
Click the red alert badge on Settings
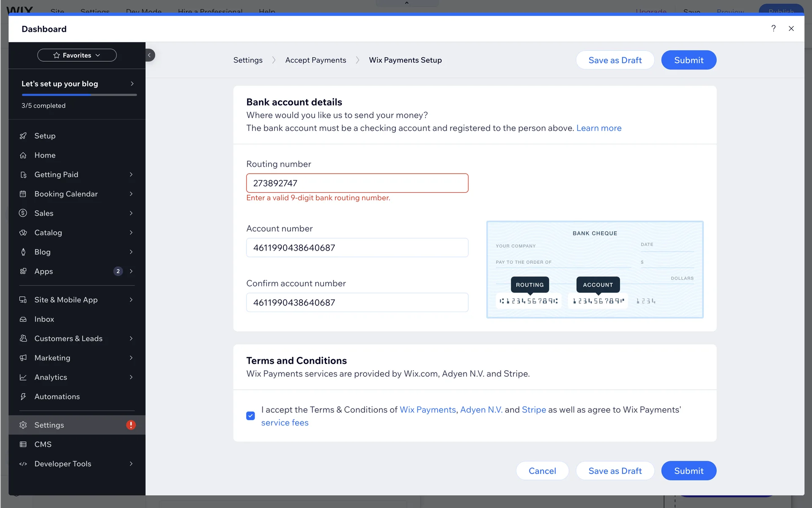click(x=131, y=425)
